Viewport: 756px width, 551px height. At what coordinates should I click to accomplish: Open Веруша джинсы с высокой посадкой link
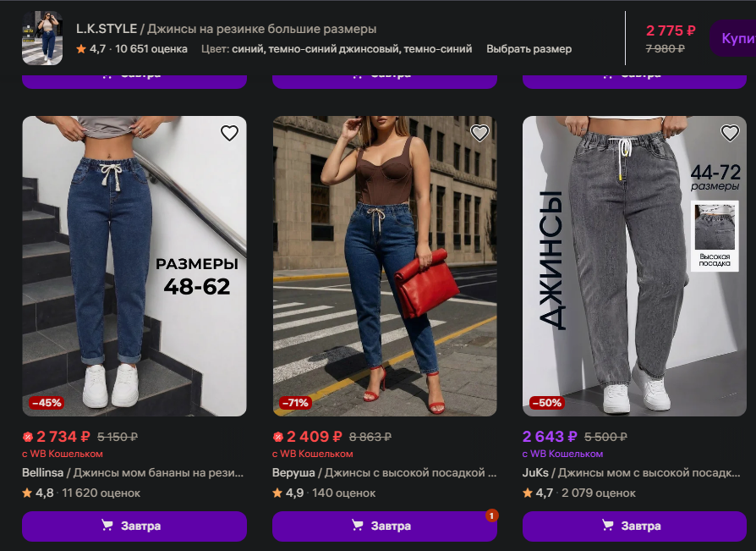(x=384, y=473)
